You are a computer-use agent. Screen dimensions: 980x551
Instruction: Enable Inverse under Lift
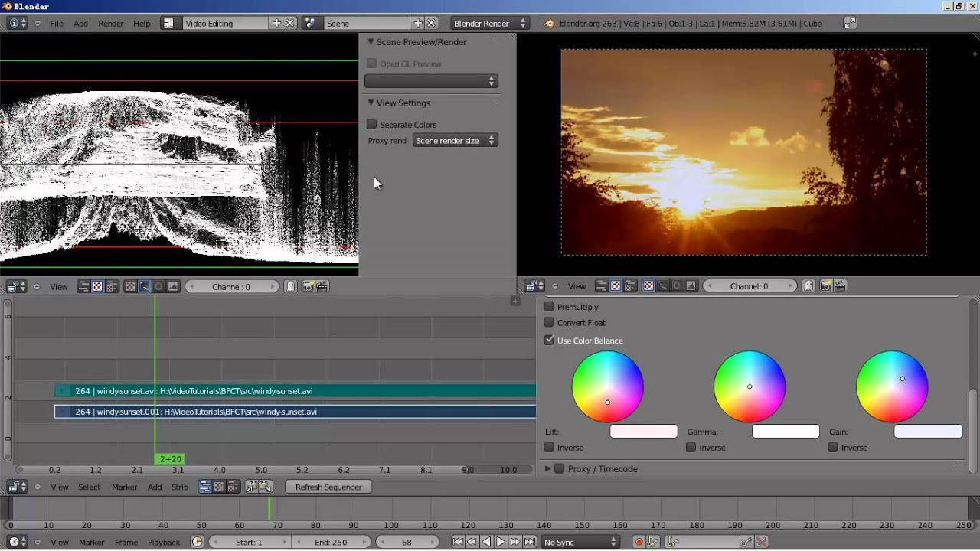coord(549,447)
